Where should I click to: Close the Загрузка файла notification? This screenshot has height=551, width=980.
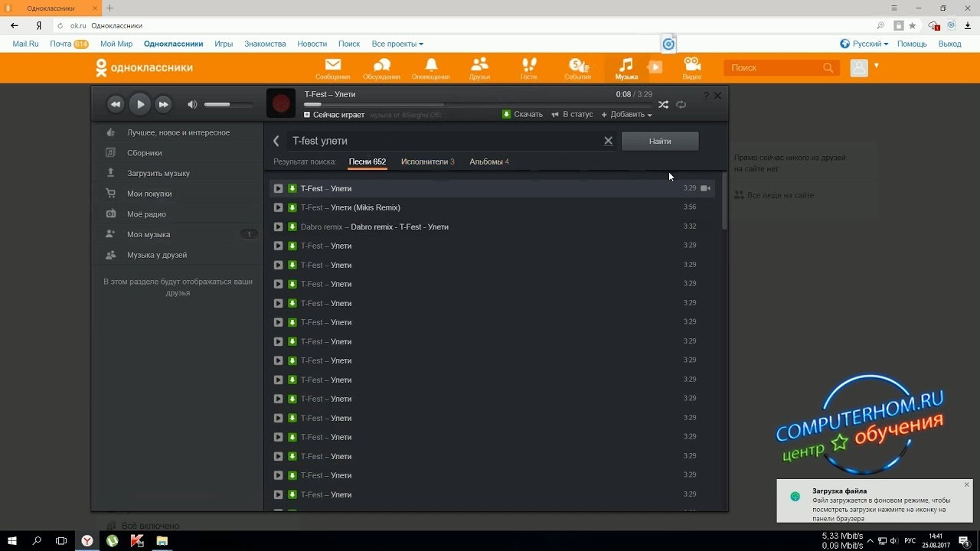pos(966,484)
